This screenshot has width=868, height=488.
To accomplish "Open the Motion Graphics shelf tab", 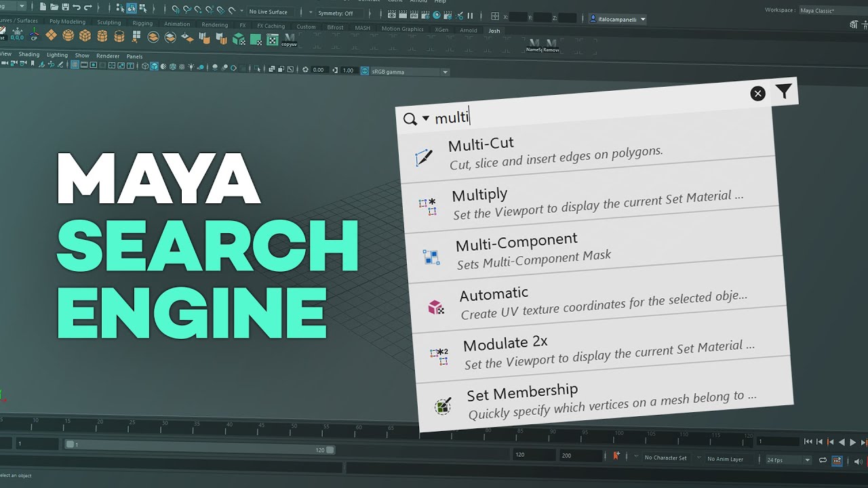I will 402,28.
